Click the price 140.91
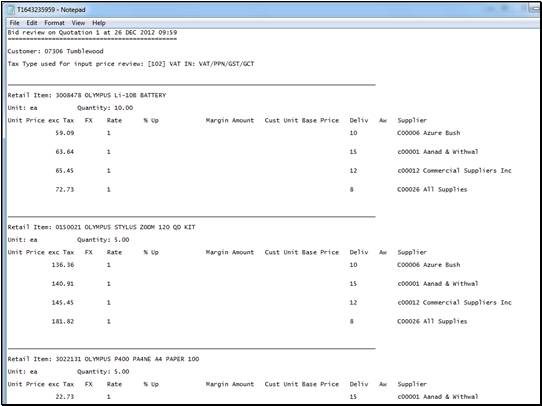542x406 pixels. click(63, 284)
